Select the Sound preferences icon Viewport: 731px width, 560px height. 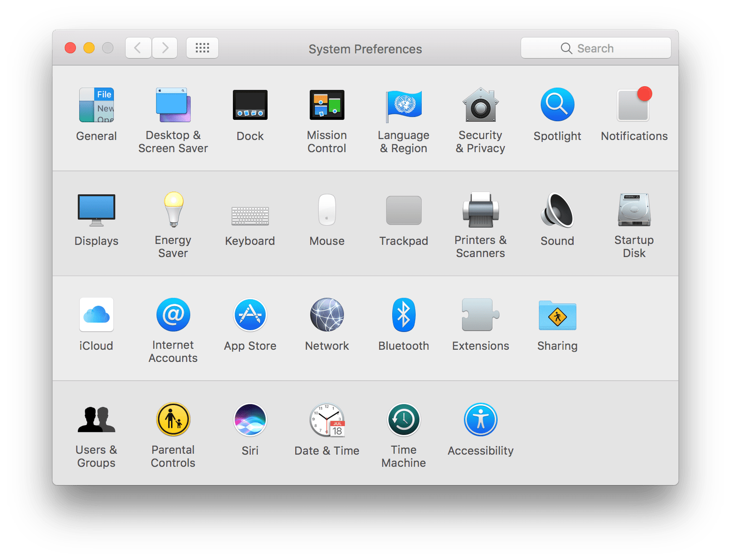click(x=557, y=210)
